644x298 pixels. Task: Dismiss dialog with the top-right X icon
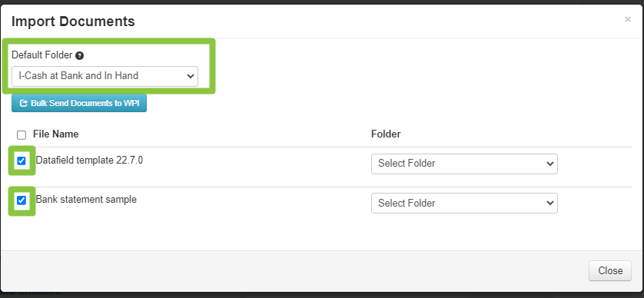[628, 19]
